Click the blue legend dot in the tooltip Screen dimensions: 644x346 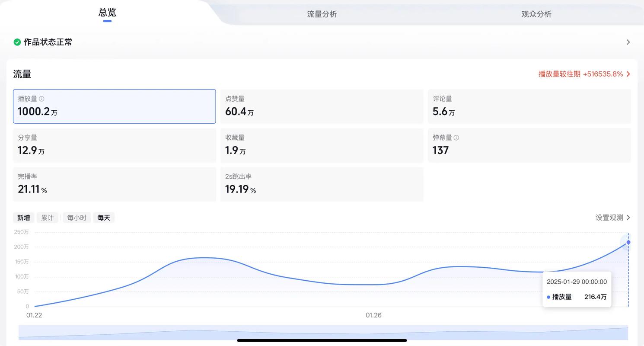(549, 297)
